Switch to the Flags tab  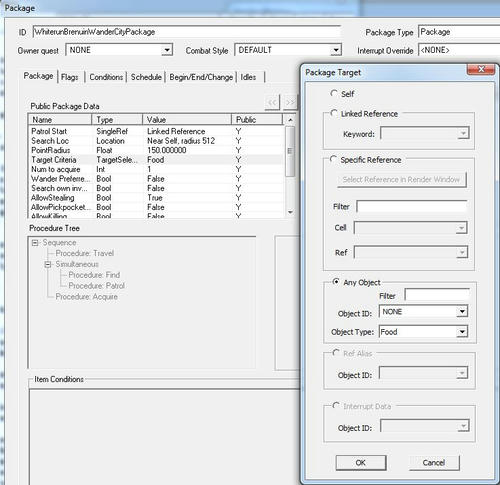pos(70,77)
